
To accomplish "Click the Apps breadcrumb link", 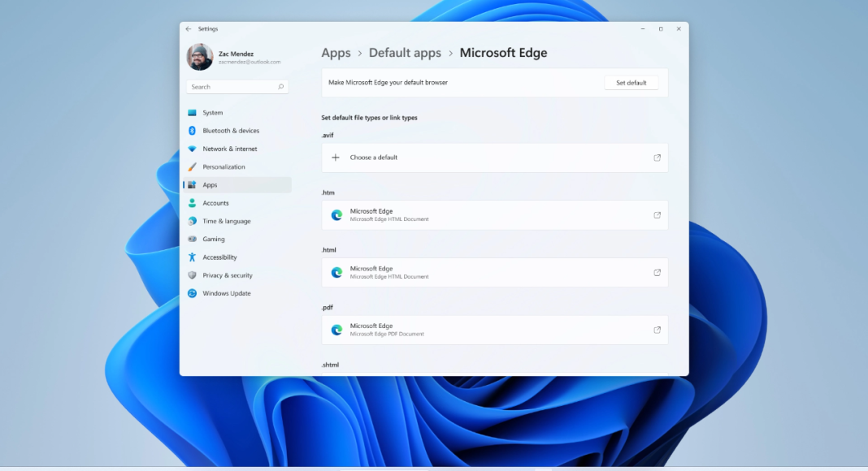I will [x=336, y=53].
